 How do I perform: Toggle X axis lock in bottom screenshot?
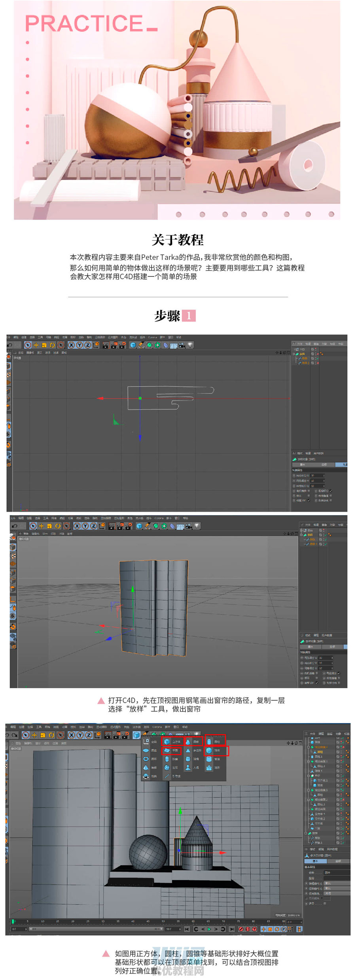pyautogui.click(x=72, y=735)
